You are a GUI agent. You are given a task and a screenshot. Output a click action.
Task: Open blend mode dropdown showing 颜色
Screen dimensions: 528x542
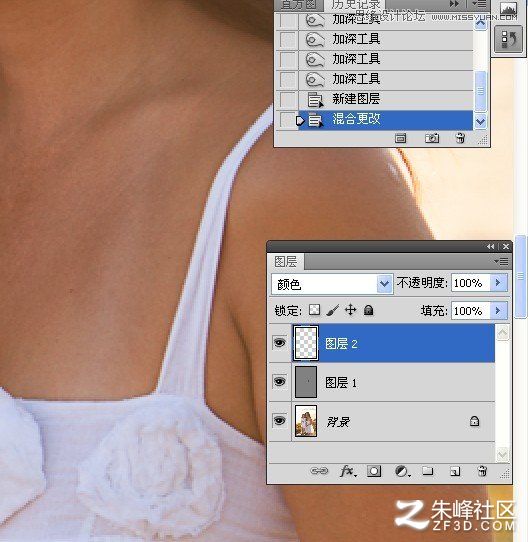[332, 284]
